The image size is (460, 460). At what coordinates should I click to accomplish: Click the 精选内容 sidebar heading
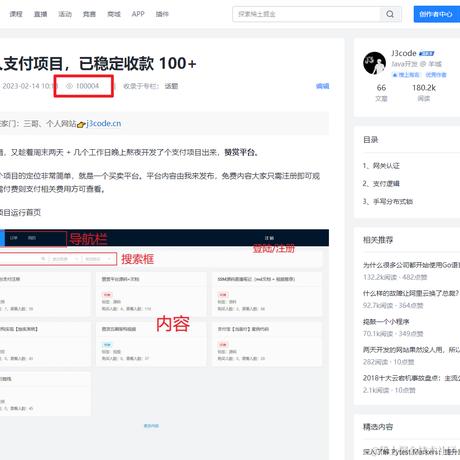pos(378,427)
